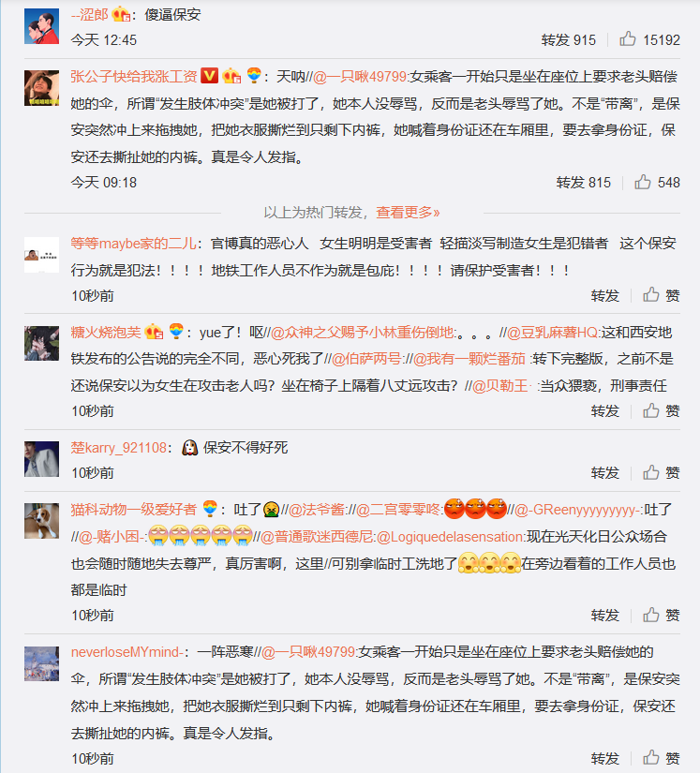Viewport: 700px width, 773px height.
Task: Visit @豆乳麻薯HQ mentioned profile
Action: pyautogui.click(x=552, y=333)
